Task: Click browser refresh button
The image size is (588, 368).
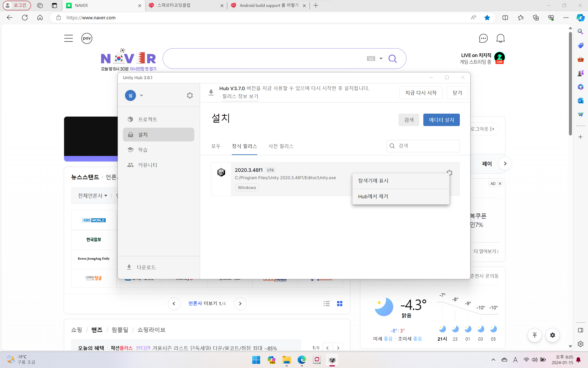Action: [x=25, y=17]
